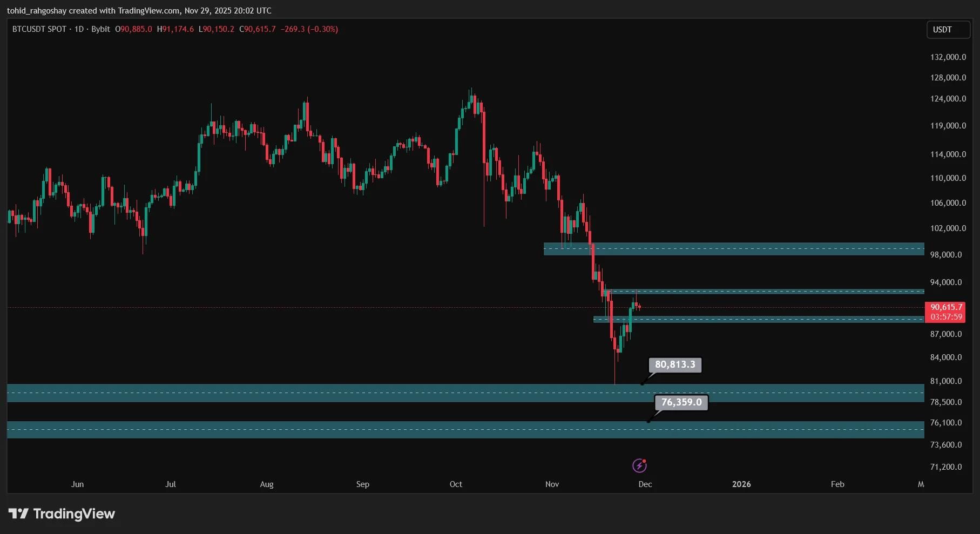Click the TradingView logo icon

pyautogui.click(x=18, y=513)
